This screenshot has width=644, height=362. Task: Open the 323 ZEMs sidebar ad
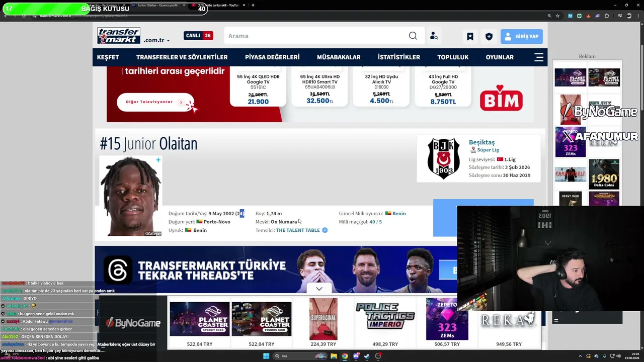coord(571,142)
